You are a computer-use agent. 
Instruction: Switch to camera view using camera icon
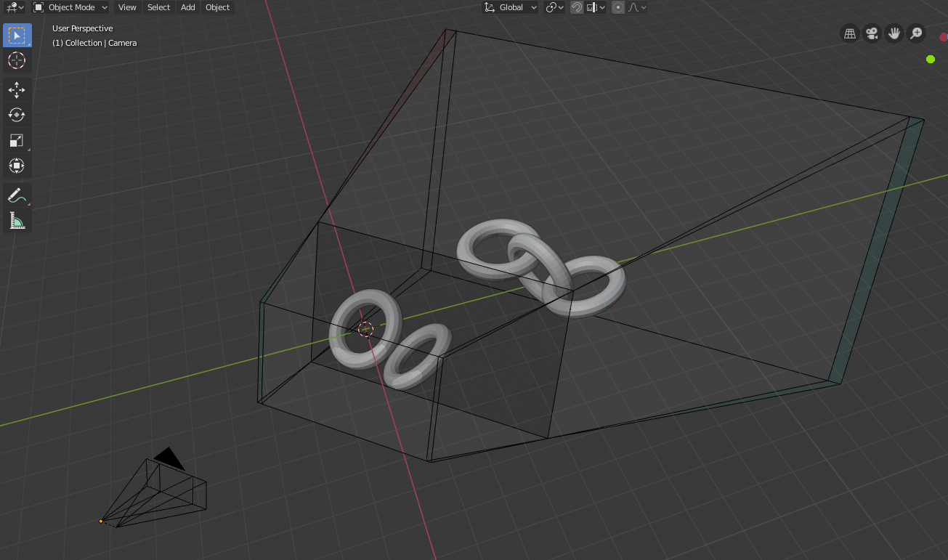coord(872,33)
